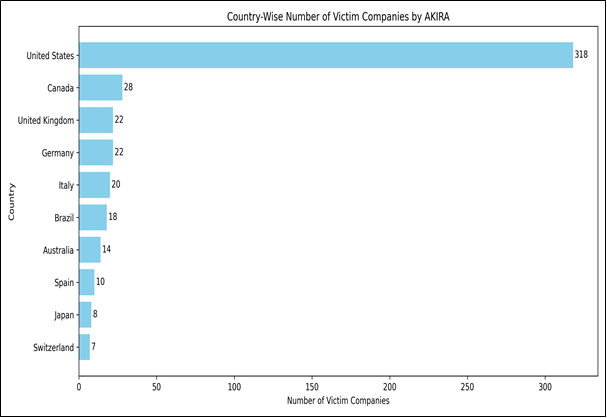Select the 7 value label beside Switzerland

tap(94, 347)
